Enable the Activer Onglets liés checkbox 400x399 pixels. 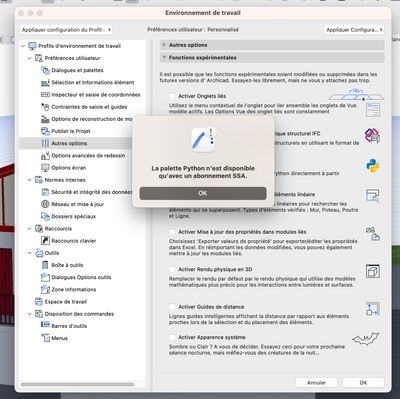172,96
